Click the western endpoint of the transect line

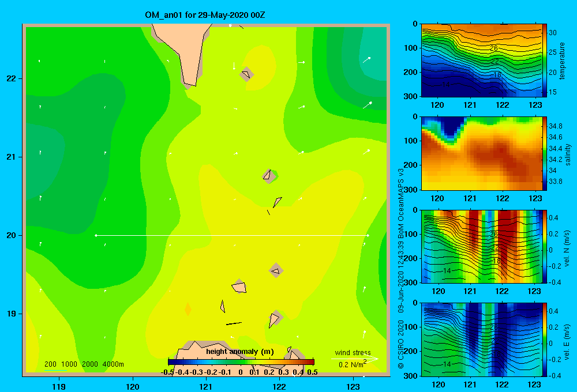click(96, 235)
